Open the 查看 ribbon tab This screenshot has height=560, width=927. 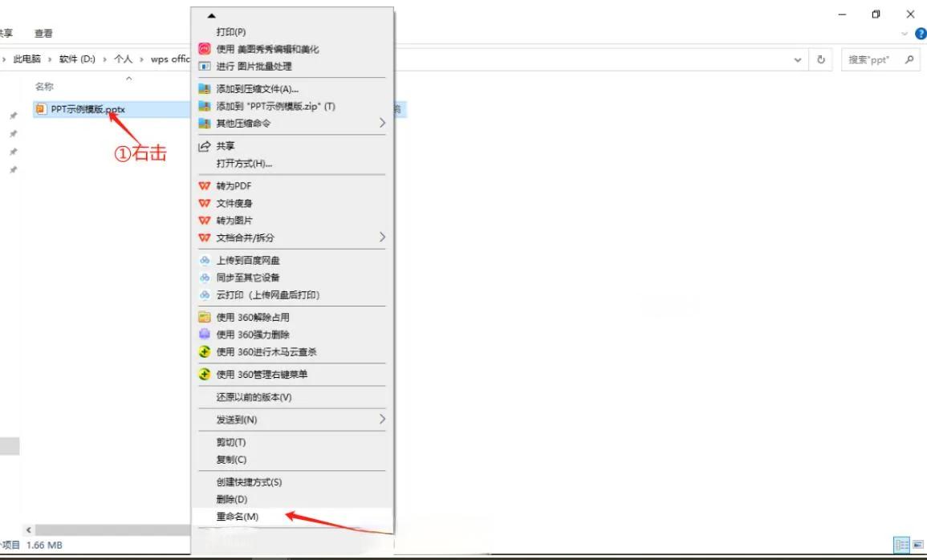click(43, 34)
